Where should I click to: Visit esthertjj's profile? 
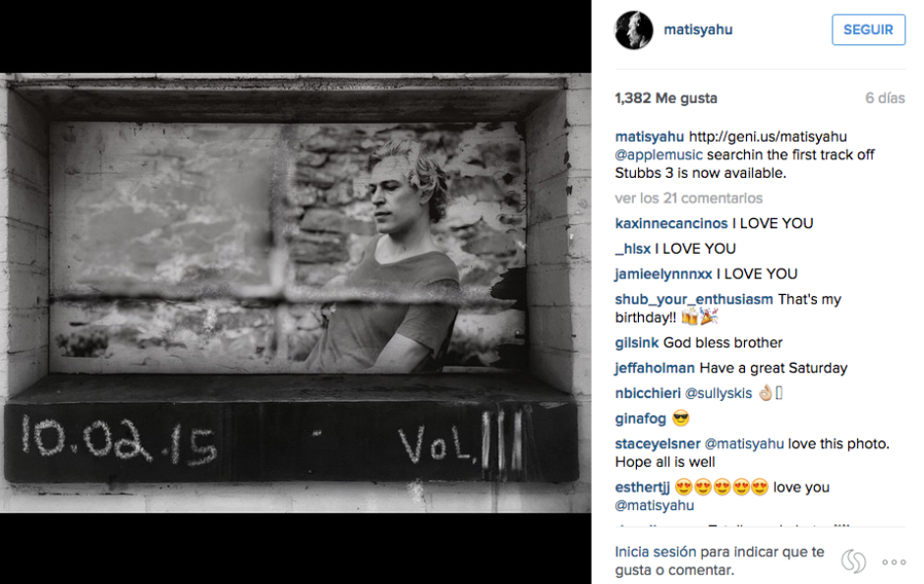coord(642,488)
